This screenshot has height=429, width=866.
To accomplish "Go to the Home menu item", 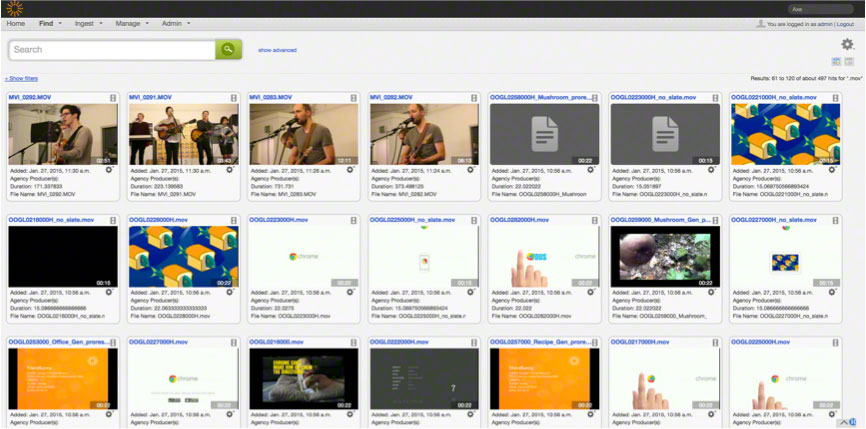I will 15,24.
